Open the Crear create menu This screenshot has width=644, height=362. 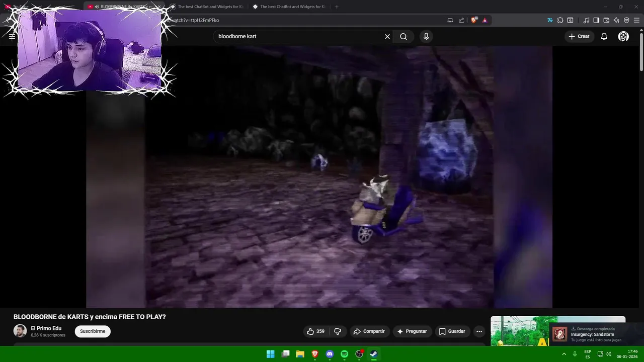point(579,36)
